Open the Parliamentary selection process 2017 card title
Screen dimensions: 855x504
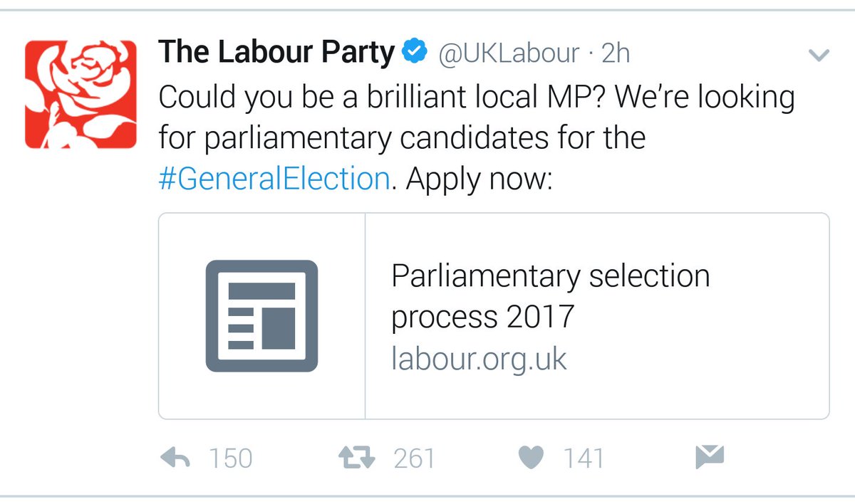[550, 295]
